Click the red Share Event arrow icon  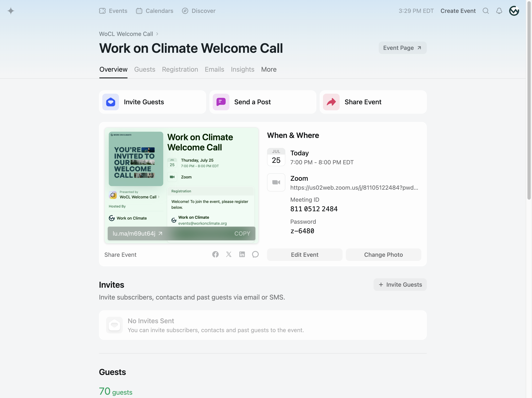tap(331, 102)
